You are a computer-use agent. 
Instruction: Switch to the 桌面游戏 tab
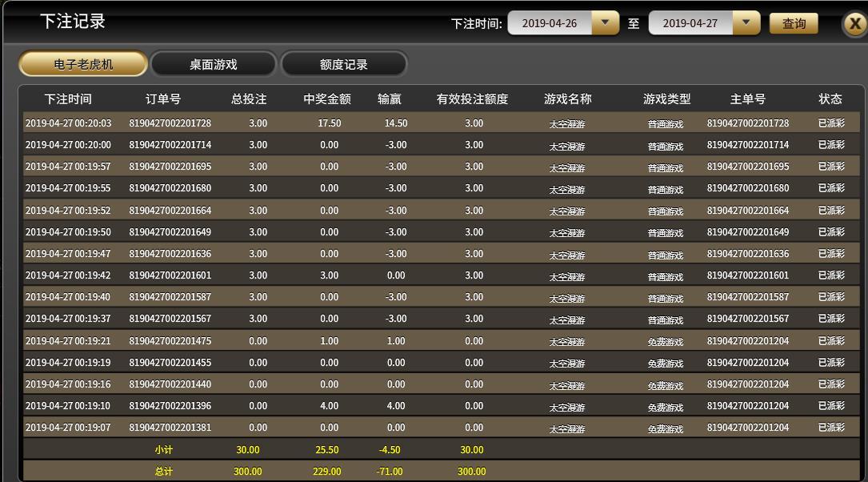pos(213,64)
